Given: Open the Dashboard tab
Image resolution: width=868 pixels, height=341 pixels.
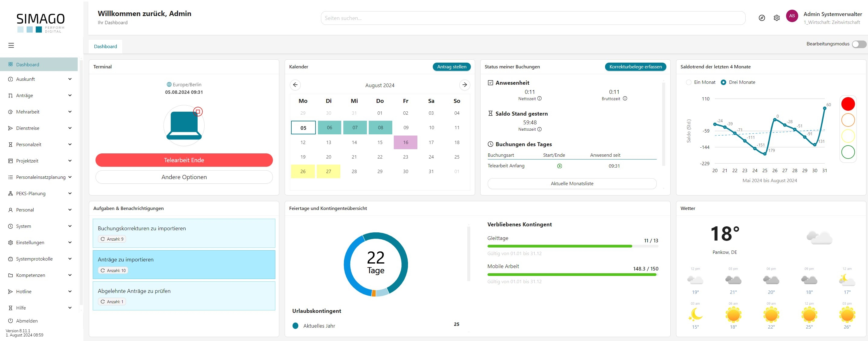Looking at the screenshot, I should [x=105, y=47].
